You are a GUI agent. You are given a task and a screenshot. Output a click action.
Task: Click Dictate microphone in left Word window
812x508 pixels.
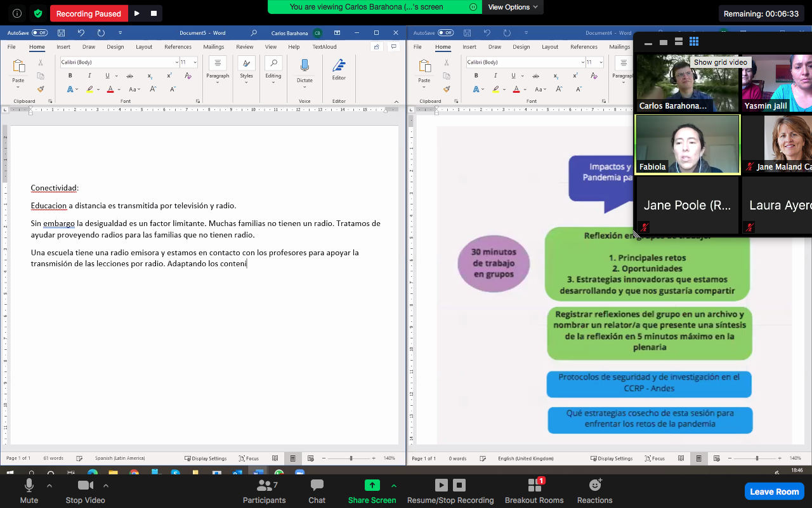[x=304, y=65]
